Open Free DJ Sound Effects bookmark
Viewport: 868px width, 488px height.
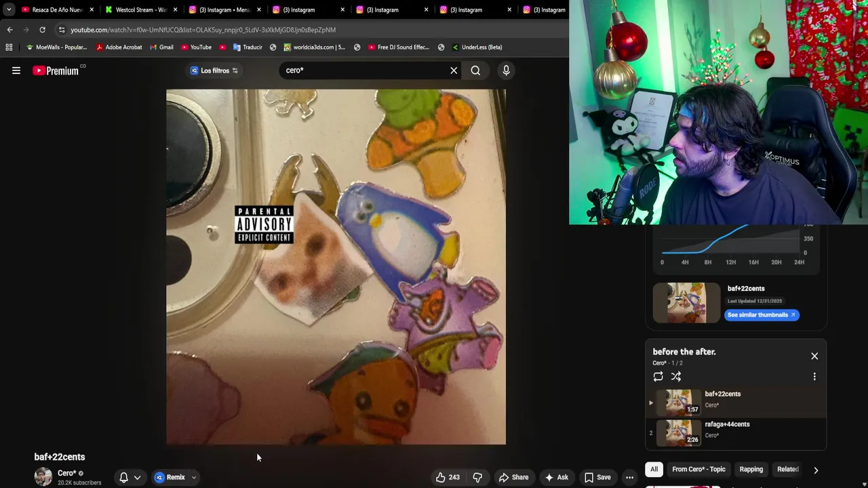[x=399, y=47]
